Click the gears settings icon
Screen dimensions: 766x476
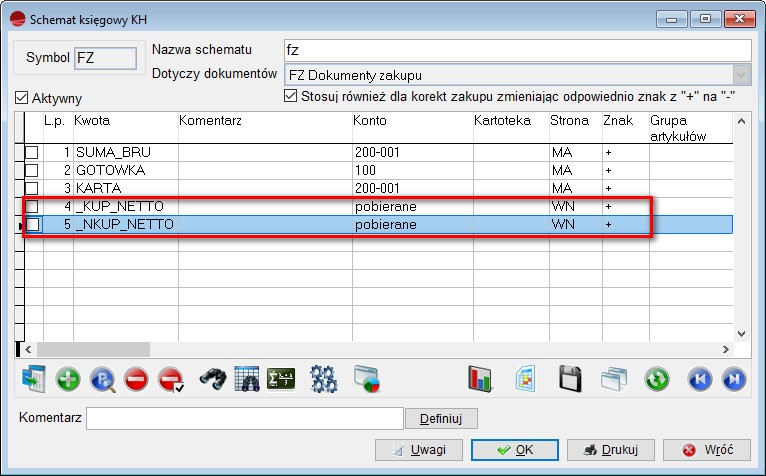click(x=323, y=379)
